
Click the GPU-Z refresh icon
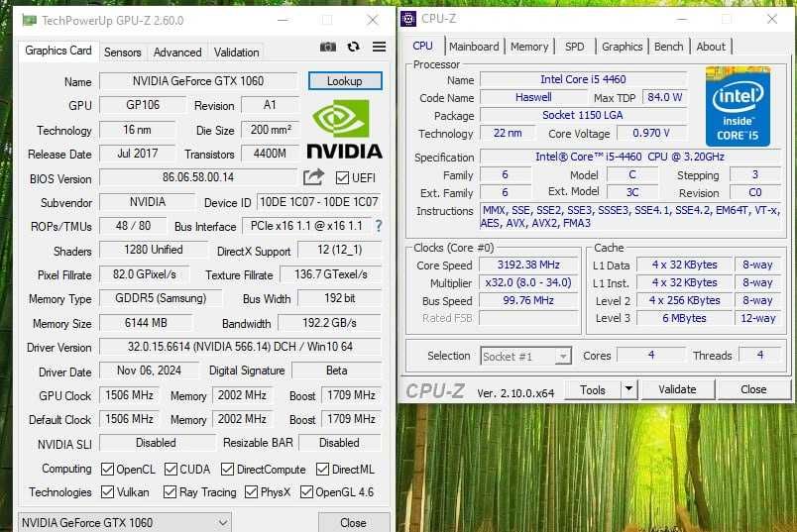click(353, 47)
